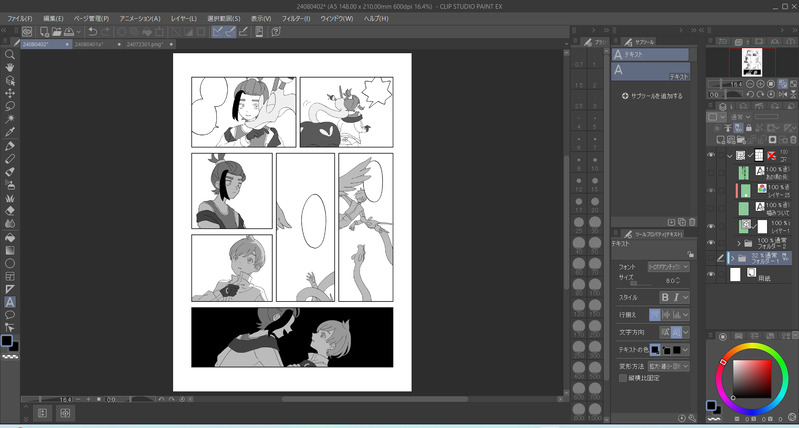
Task: Click the horizontal canvas scrollbar
Action: tap(375, 399)
